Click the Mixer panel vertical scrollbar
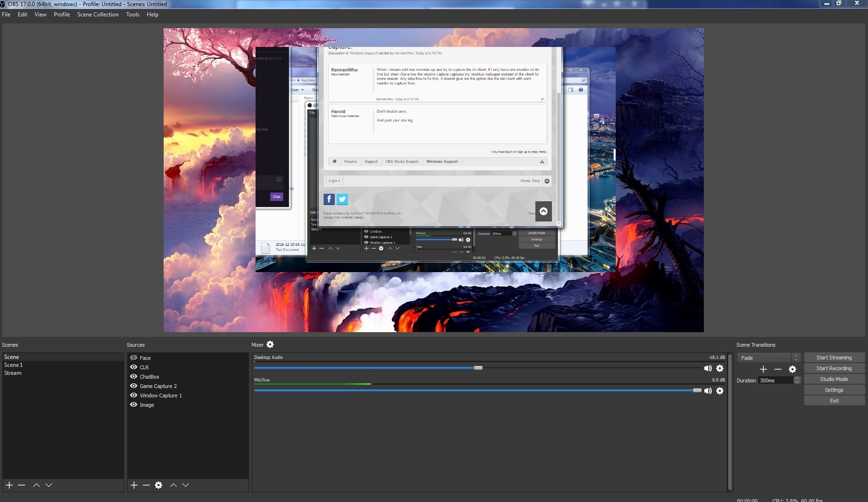The image size is (868, 502). (730, 422)
